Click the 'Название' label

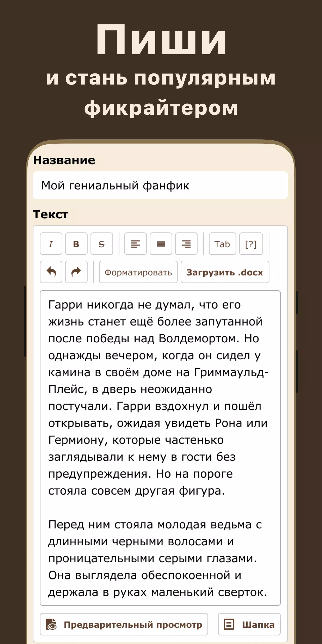coord(64,160)
